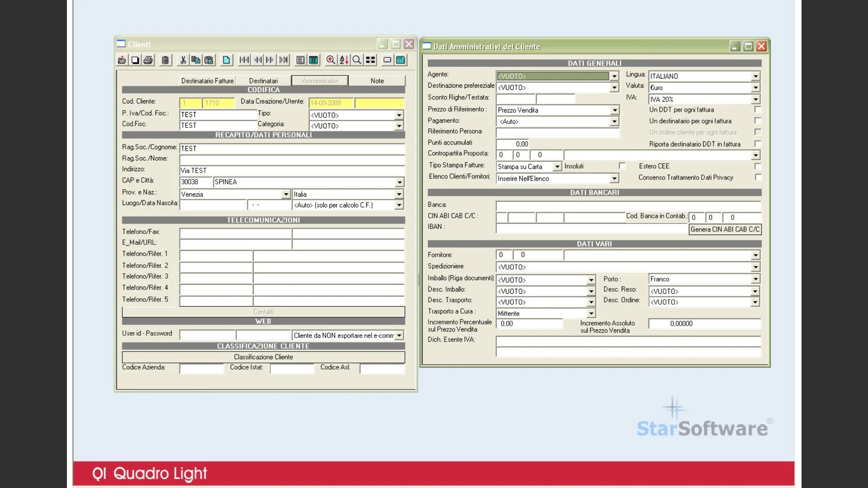
Task: Tick Consenso Trattamento Dati Privacy checkbox
Action: pos(758,178)
